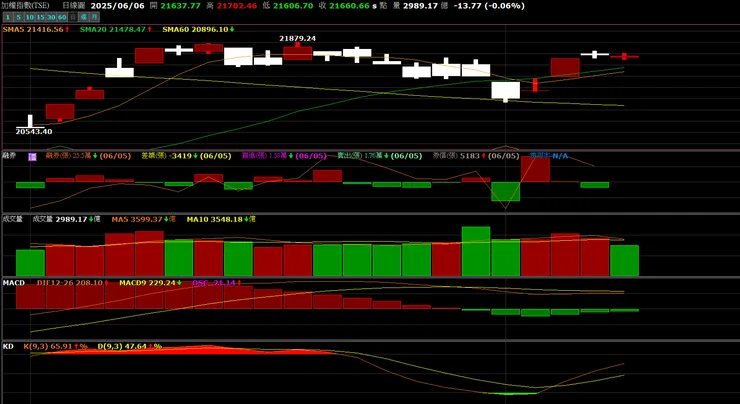The width and height of the screenshot is (740, 404).
Task: Switch to the weekly (週) timeframe button
Action: tap(84, 17)
